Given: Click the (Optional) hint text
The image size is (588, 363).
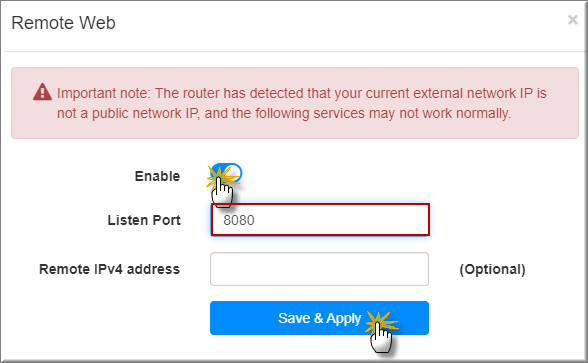Looking at the screenshot, I should pyautogui.click(x=492, y=269).
